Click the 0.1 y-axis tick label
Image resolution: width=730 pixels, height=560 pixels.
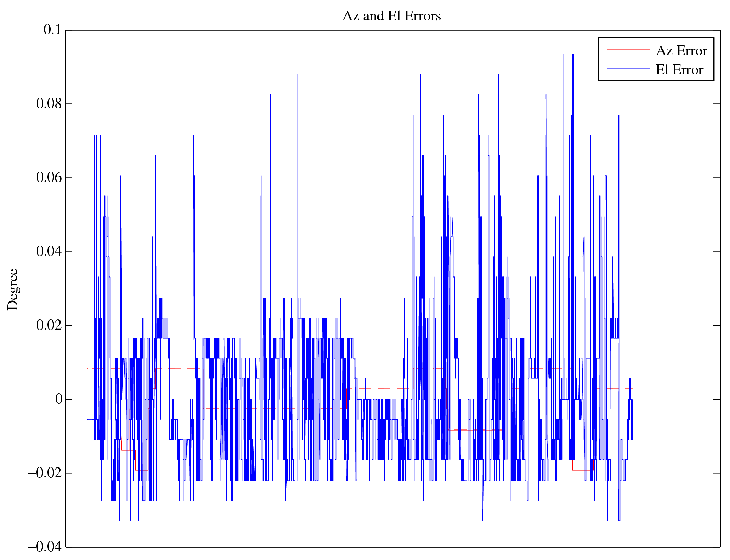pos(52,30)
